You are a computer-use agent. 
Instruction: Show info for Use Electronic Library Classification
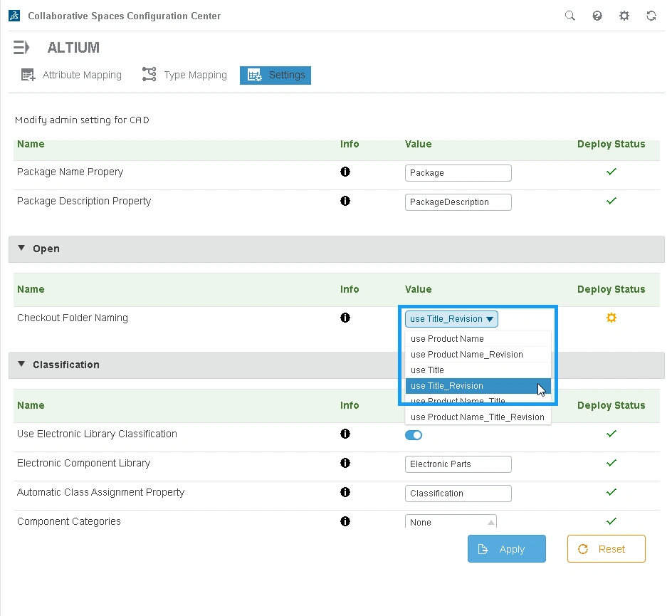click(345, 434)
